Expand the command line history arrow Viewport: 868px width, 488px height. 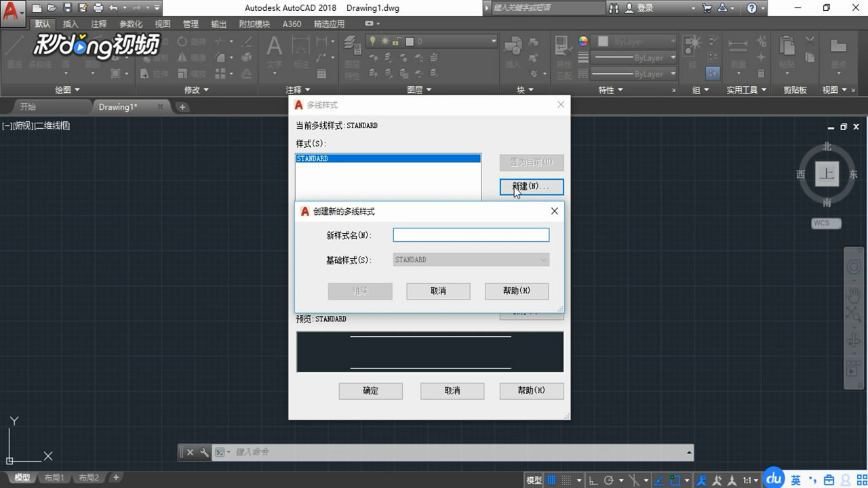click(x=689, y=452)
